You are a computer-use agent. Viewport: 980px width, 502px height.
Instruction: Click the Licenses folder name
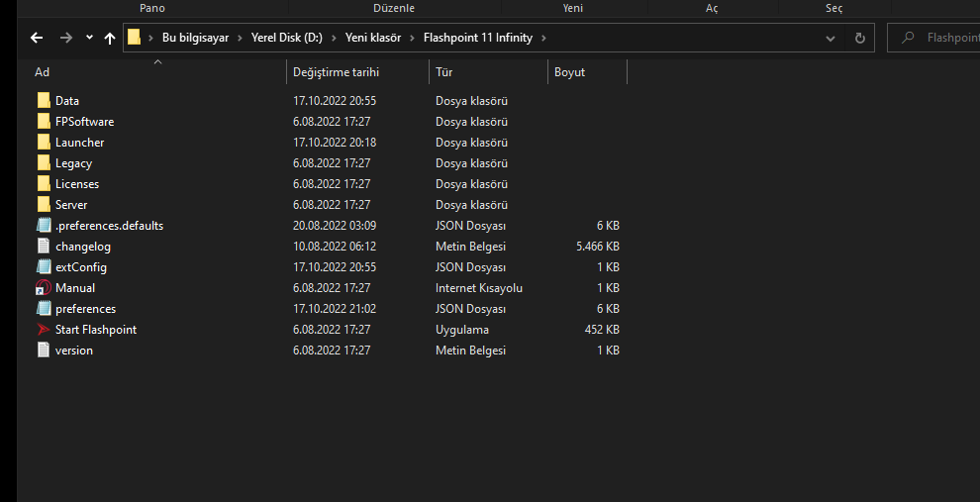(x=77, y=184)
